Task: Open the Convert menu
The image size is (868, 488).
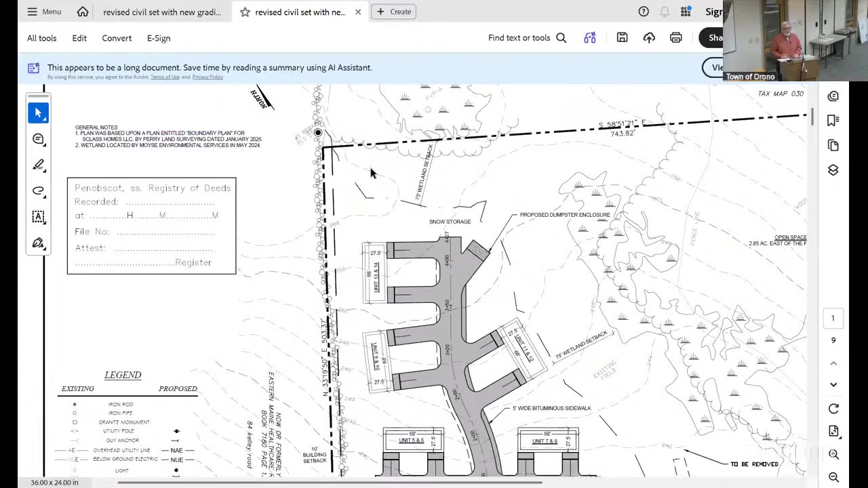Action: (117, 38)
